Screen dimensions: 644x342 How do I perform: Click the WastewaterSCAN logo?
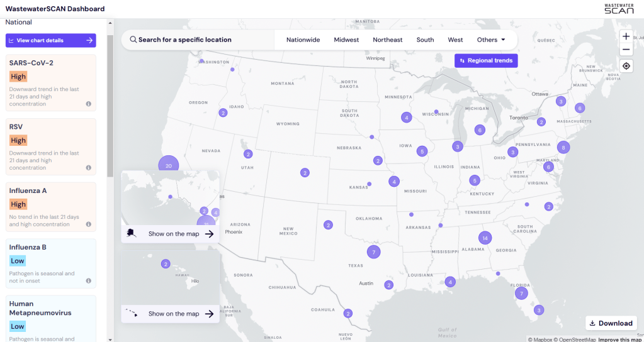(x=618, y=9)
